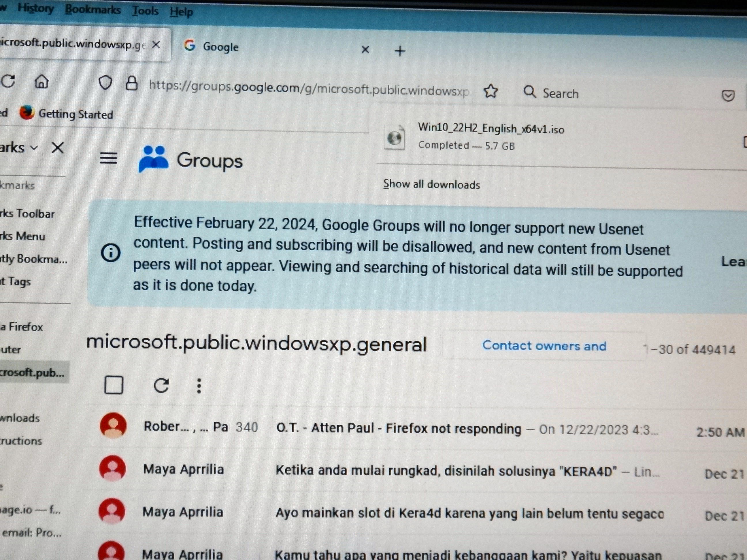Open Pocket save icon in toolbar

(728, 96)
